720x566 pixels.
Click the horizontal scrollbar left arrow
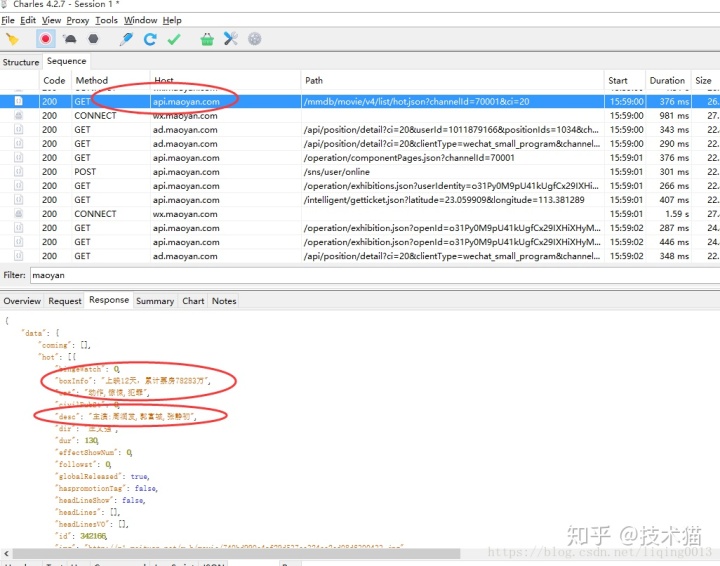[6, 554]
